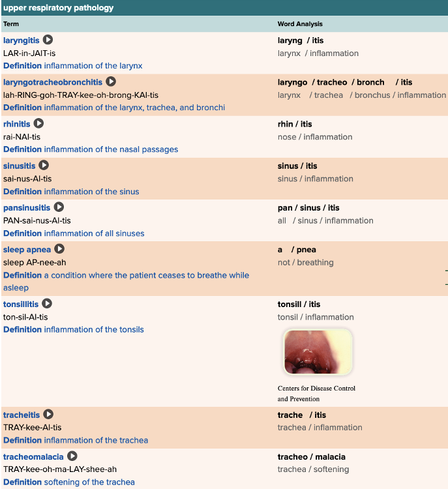Play the rhinitis pronunciation audio

(38, 124)
